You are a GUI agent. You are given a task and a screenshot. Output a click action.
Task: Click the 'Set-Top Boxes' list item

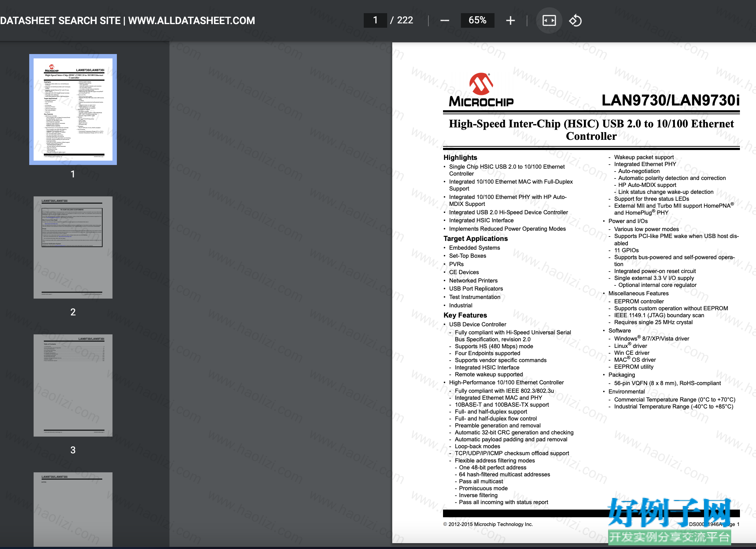pos(467,256)
